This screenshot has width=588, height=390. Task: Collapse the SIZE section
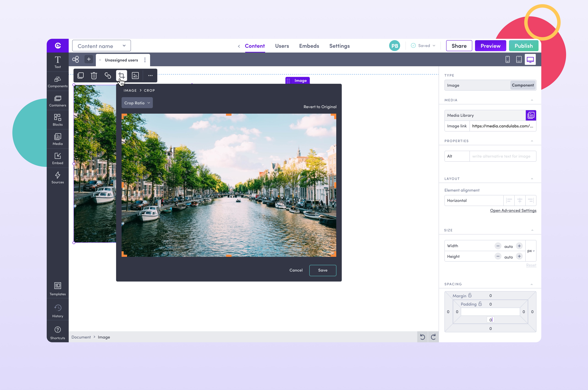[x=532, y=230]
